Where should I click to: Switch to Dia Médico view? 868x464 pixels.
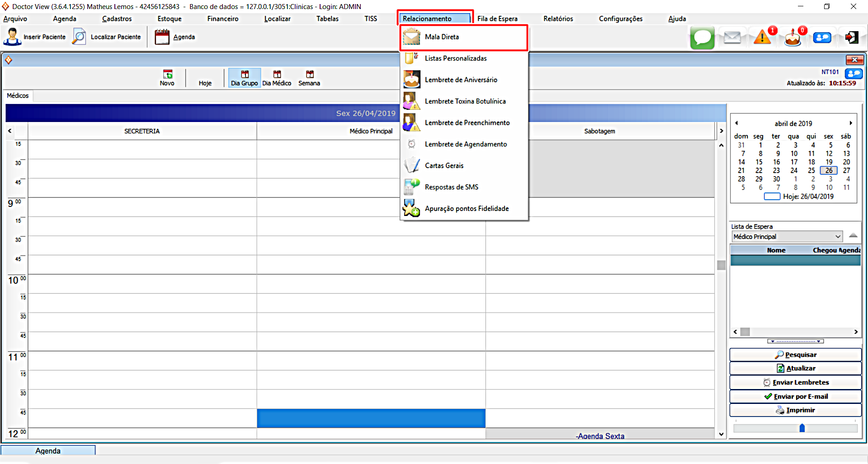pos(277,78)
